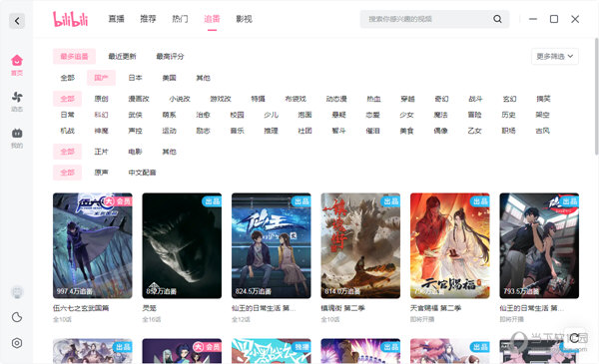Filter by the 漫画改 tag
The width and height of the screenshot is (599, 364).
[139, 99]
